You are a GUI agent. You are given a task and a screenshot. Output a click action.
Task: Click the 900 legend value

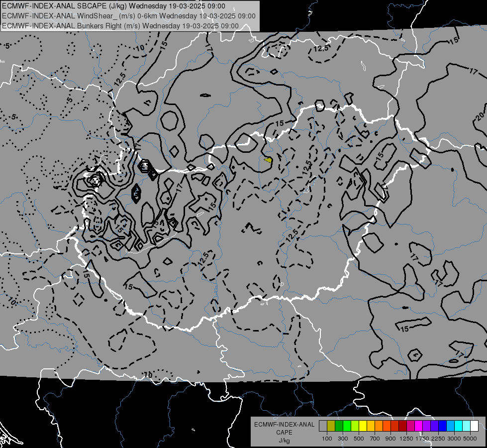coord(390,439)
